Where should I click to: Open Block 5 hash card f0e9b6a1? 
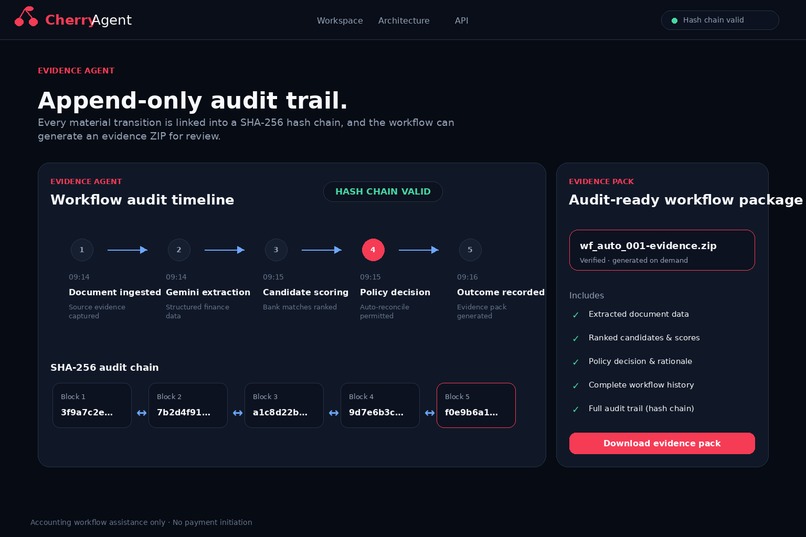[476, 405]
